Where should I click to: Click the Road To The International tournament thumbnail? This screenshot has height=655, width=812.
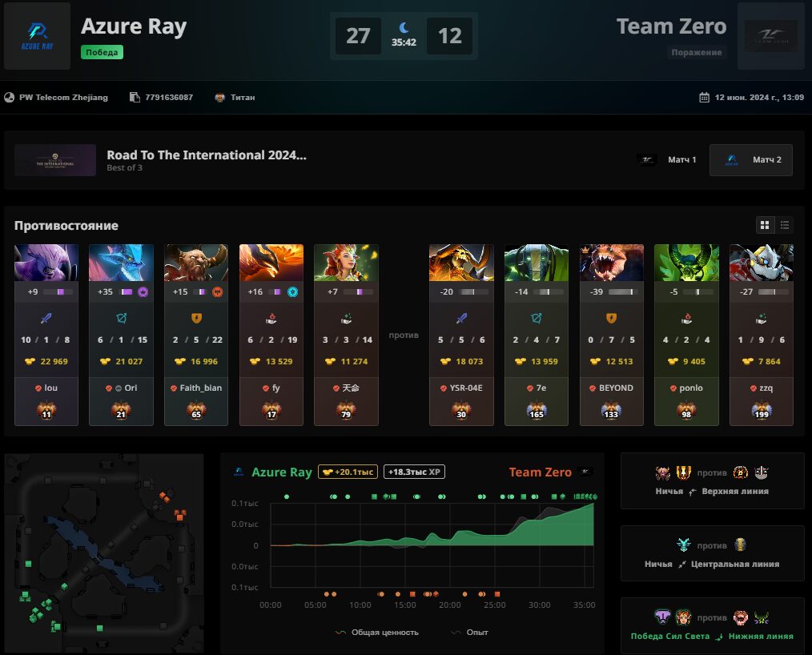(55, 160)
